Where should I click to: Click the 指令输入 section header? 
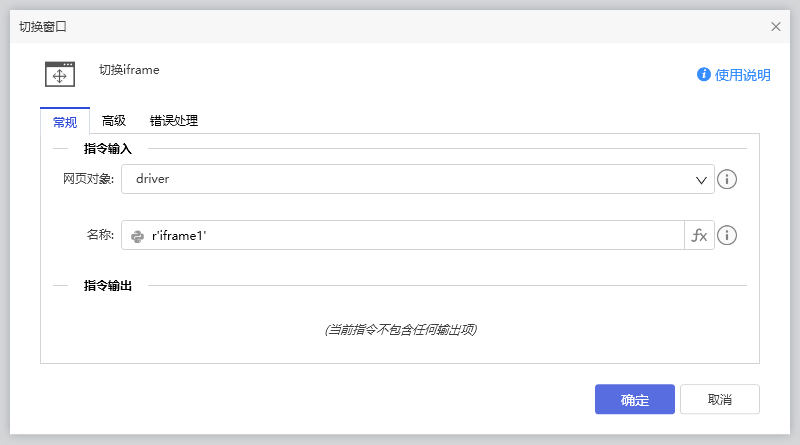tap(107, 149)
